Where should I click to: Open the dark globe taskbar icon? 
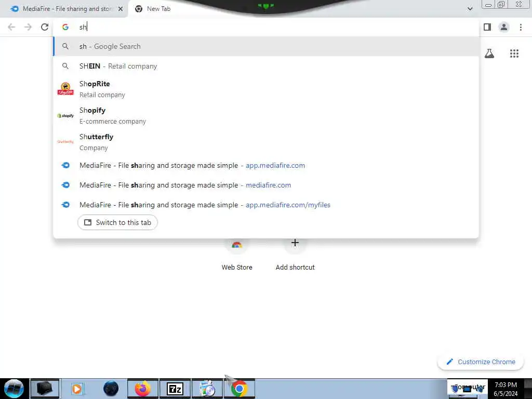[x=111, y=389]
